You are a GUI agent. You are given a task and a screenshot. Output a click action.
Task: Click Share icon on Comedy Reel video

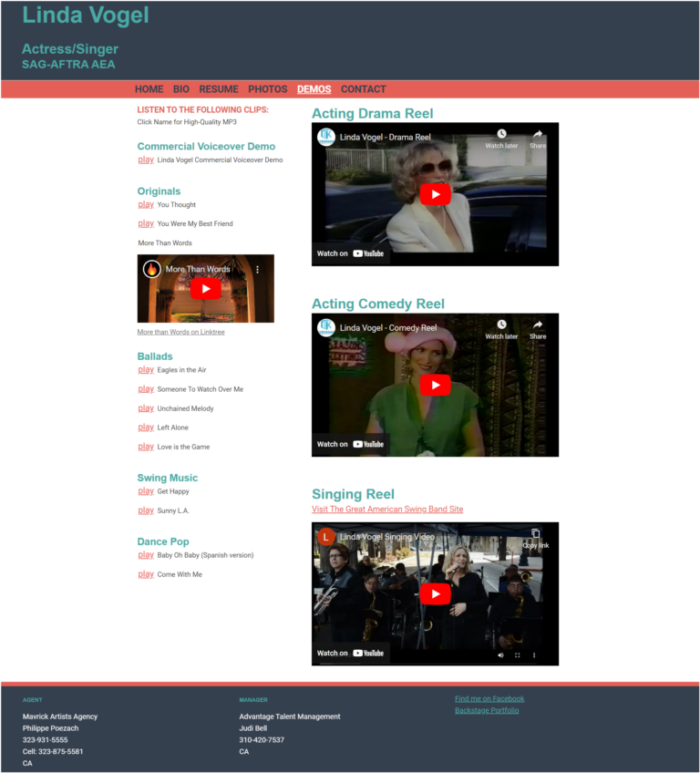pyautogui.click(x=538, y=328)
